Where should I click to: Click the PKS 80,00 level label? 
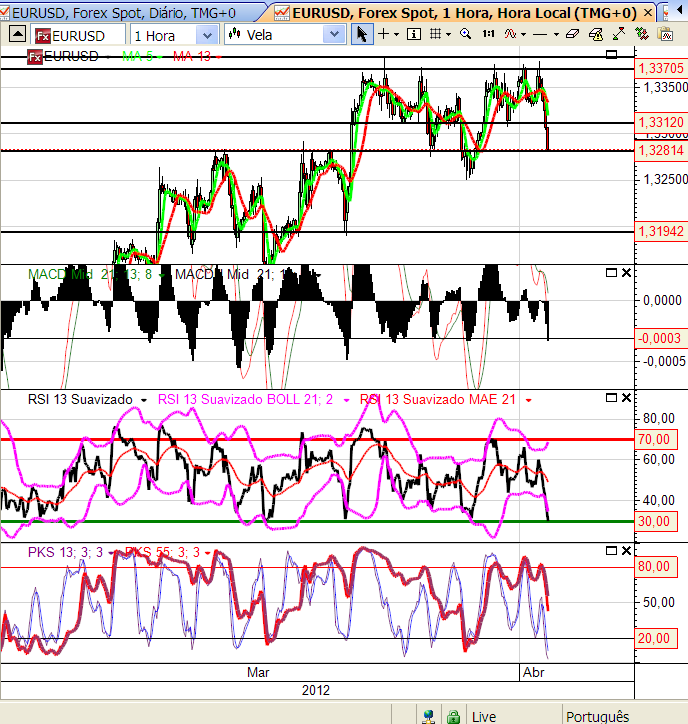pyautogui.click(x=656, y=566)
